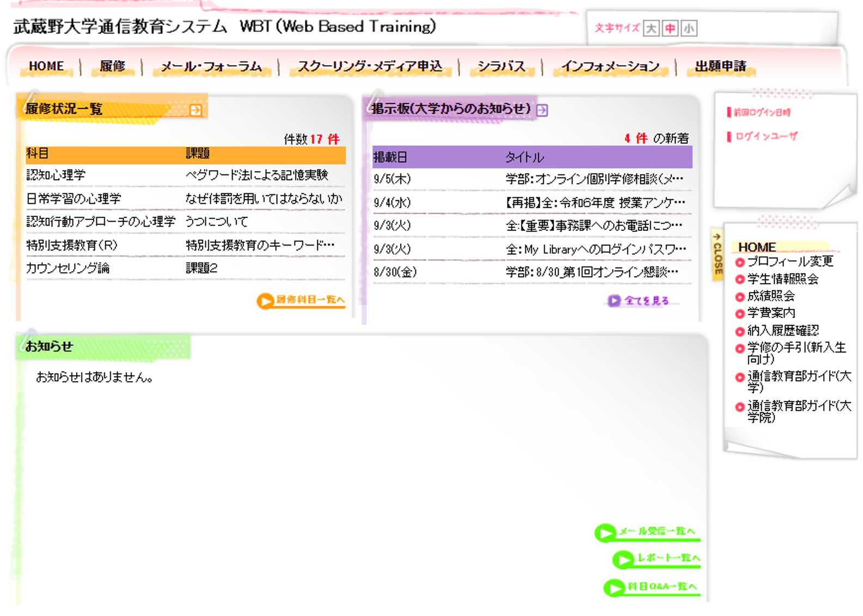Open 学生情報照会 in side menu
Image resolution: width=863 pixels, height=616 pixels.
782,279
